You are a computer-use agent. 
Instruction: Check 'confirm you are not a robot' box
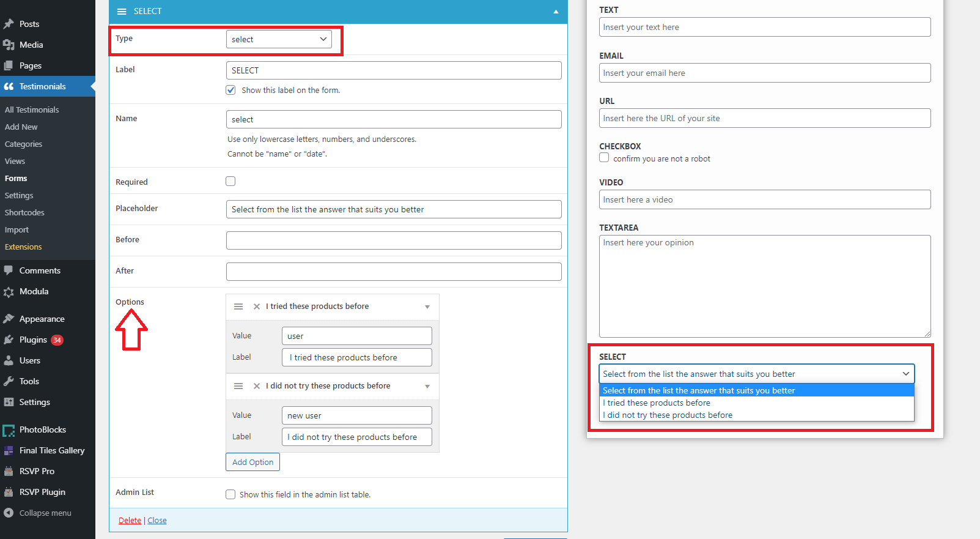(604, 157)
